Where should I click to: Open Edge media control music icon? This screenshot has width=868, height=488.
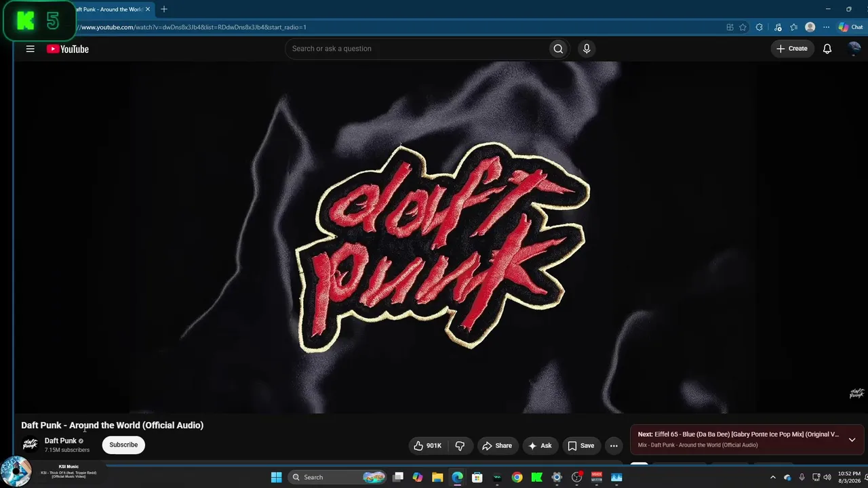tap(778, 27)
